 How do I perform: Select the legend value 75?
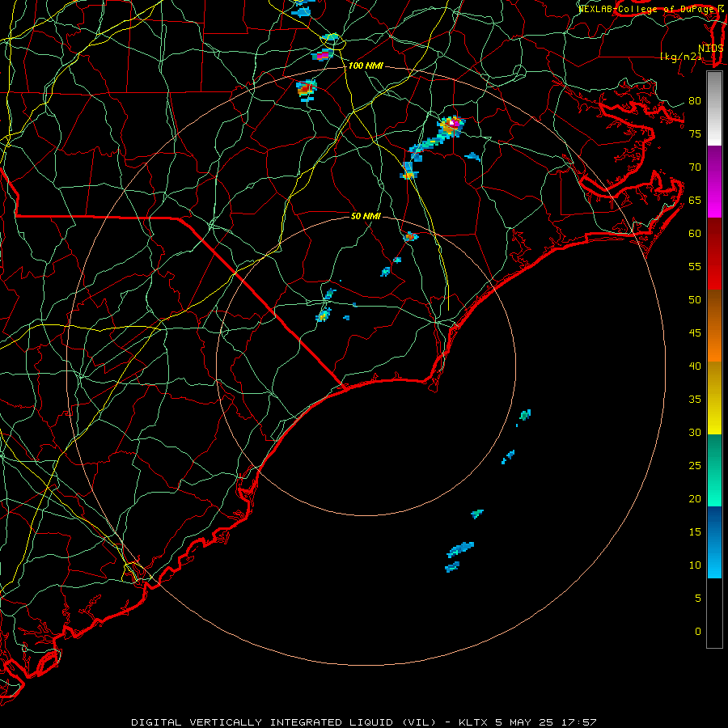coord(695,134)
